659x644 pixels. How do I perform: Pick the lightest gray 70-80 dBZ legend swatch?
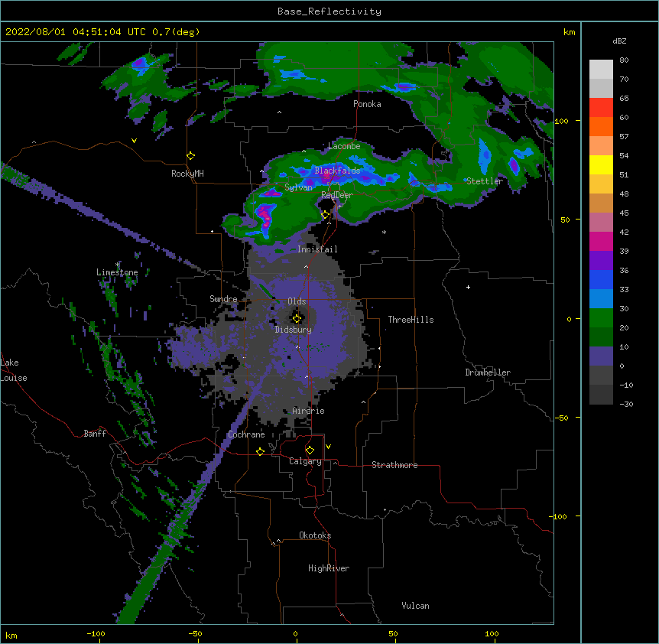coord(601,70)
